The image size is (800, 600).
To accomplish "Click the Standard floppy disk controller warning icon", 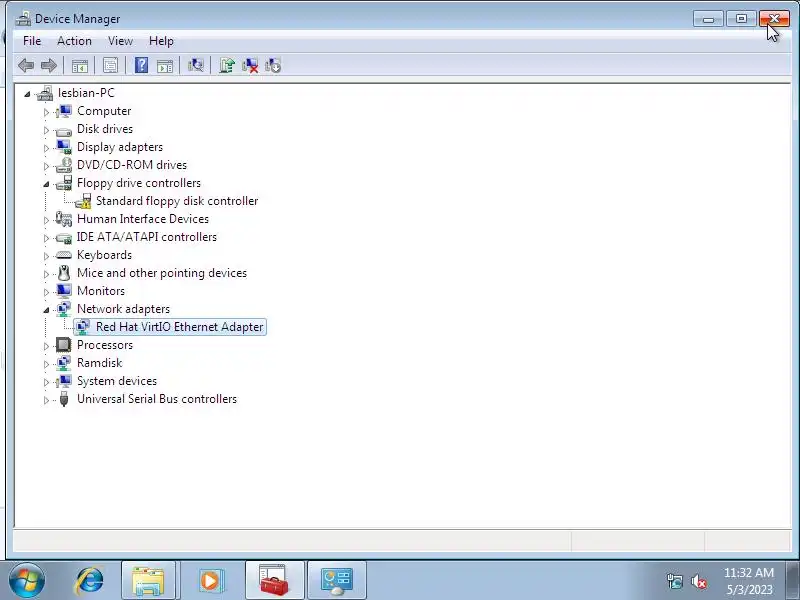I will point(83,201).
